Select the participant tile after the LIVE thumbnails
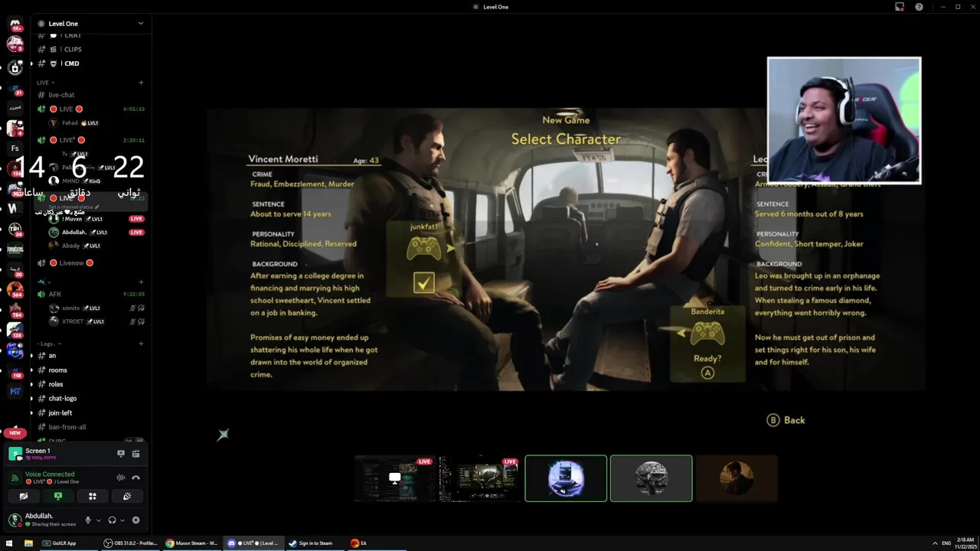Screen dimensions: 980x551 (566, 478)
